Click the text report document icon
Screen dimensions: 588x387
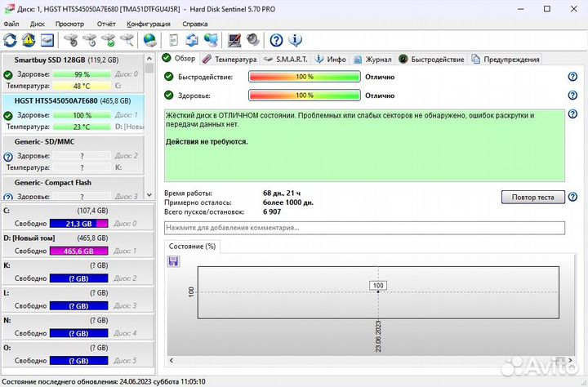(174, 40)
